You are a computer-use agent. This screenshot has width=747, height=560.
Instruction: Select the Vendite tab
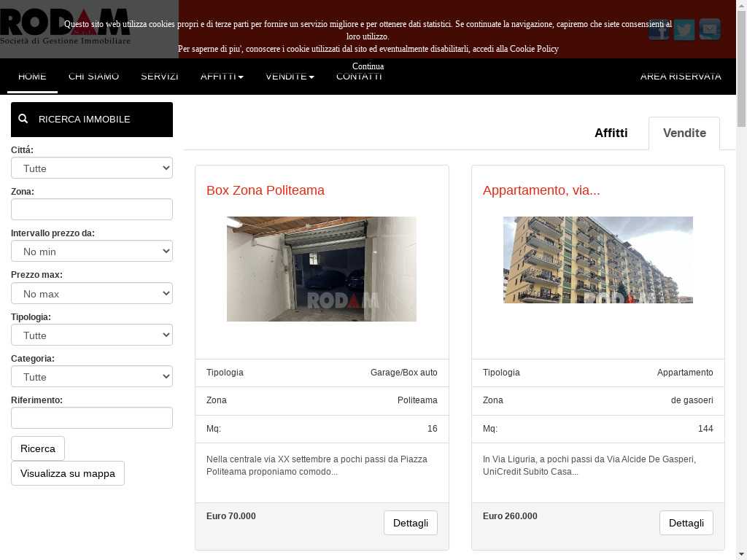(x=684, y=133)
